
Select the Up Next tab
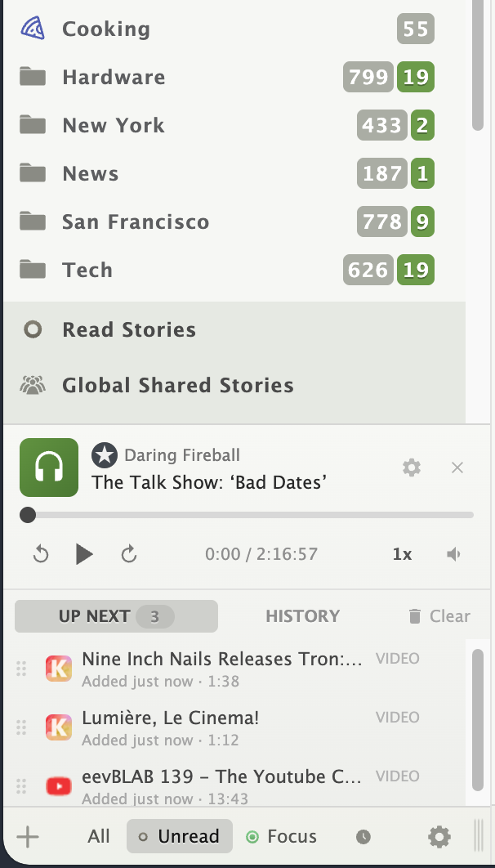click(x=116, y=616)
